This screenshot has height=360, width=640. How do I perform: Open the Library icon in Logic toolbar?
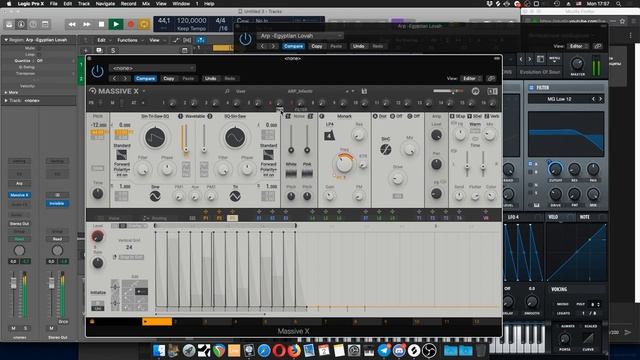[9, 24]
